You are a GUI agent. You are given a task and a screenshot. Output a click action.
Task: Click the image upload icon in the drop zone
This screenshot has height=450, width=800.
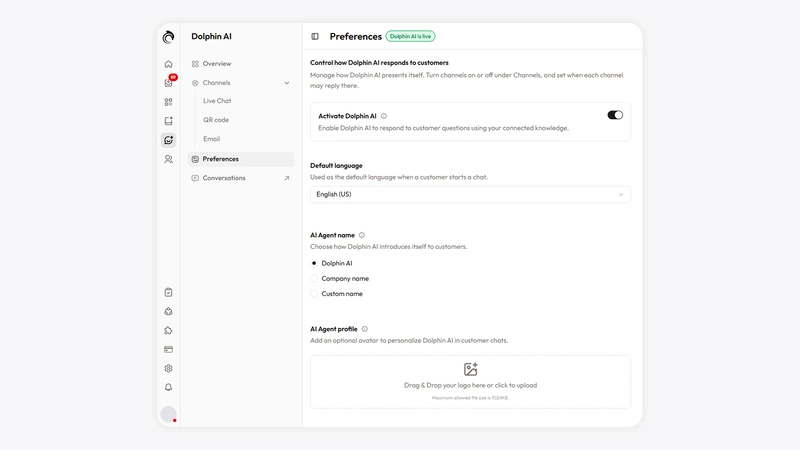tap(470, 369)
